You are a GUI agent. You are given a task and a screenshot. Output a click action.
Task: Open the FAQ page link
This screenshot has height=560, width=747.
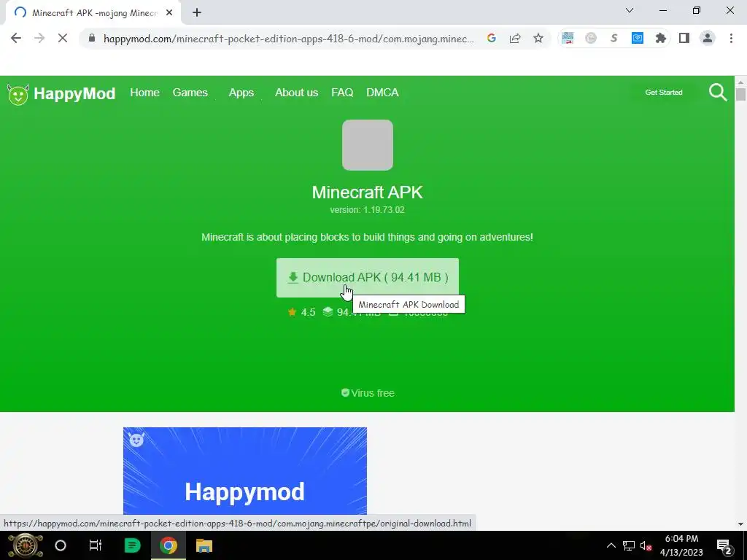tap(342, 93)
